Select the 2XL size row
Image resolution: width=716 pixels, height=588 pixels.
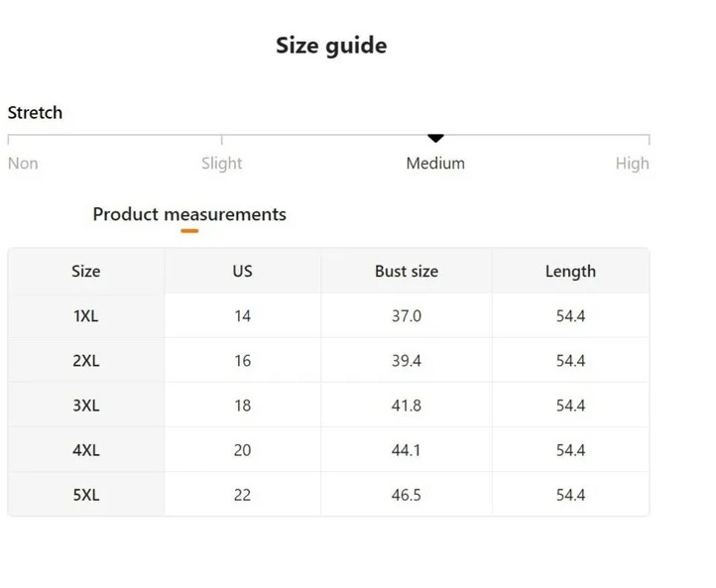(x=328, y=361)
